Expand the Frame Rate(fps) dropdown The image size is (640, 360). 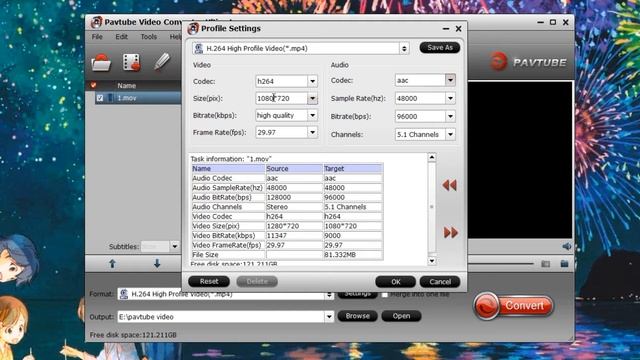[312, 132]
